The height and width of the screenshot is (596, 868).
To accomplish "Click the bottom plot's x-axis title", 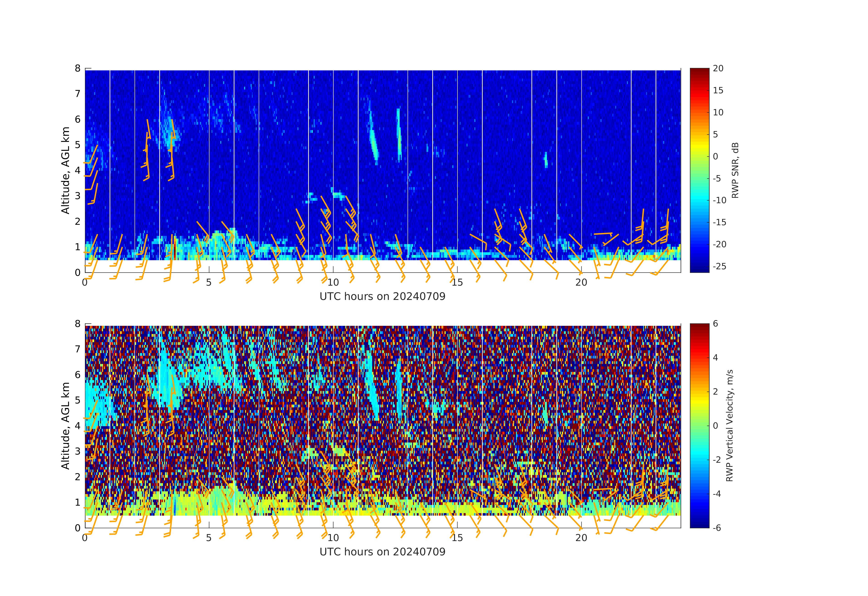I will [382, 552].
